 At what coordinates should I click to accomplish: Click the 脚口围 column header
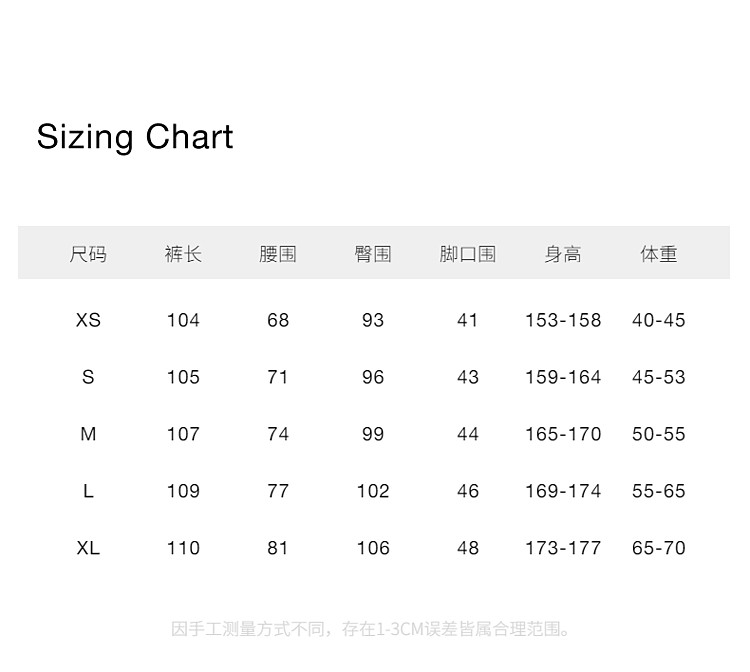[x=468, y=254]
